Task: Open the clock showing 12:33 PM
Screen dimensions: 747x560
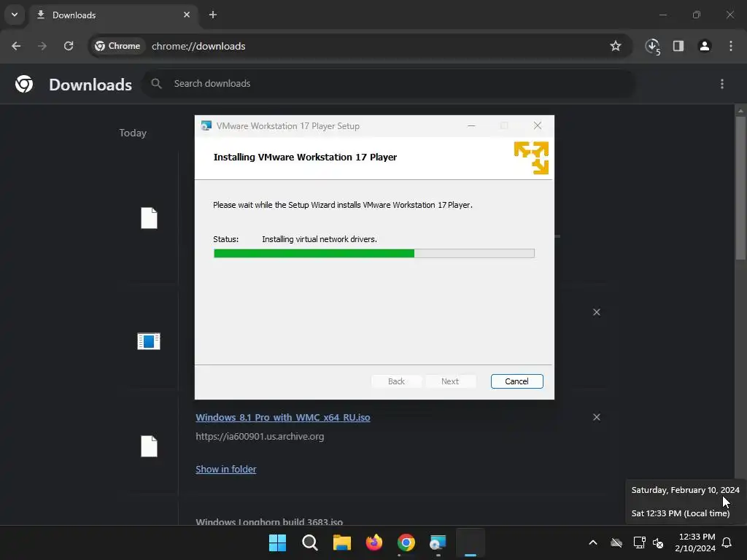Action: 695,542
